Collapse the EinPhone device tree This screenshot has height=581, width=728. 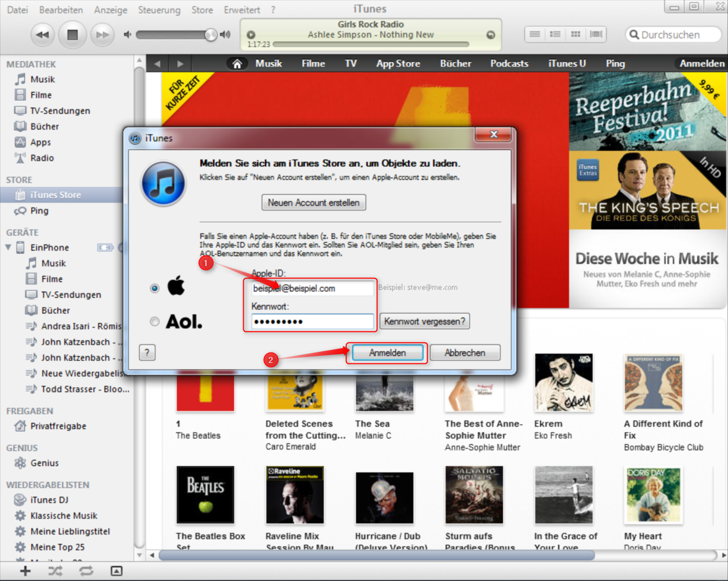8,247
